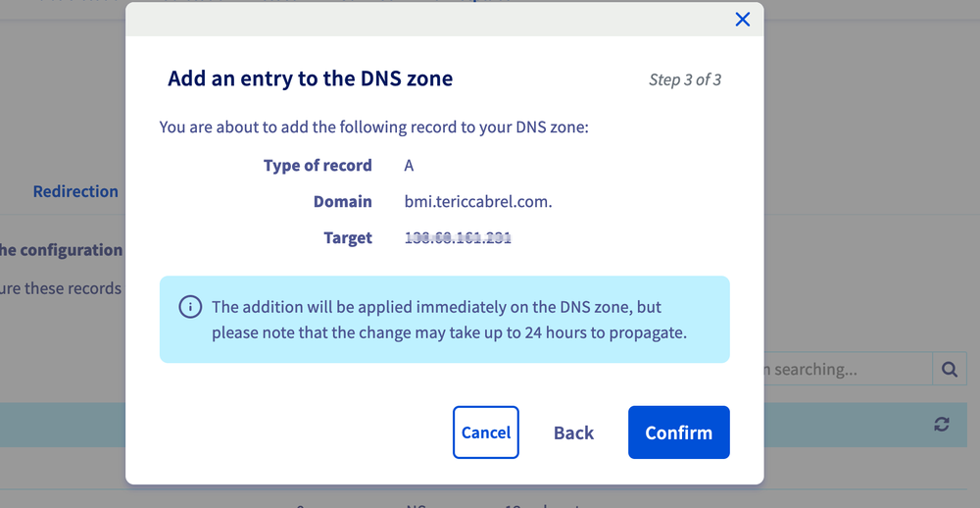Click the partially hidden 'configuration' heading
The width and height of the screenshot is (980, 508).
coord(62,250)
